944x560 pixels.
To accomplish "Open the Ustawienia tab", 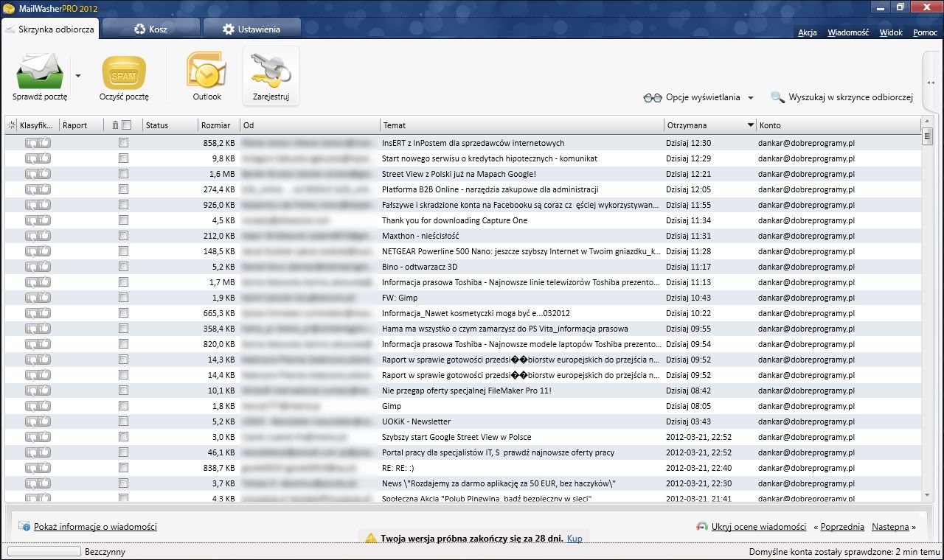I will tap(251, 29).
